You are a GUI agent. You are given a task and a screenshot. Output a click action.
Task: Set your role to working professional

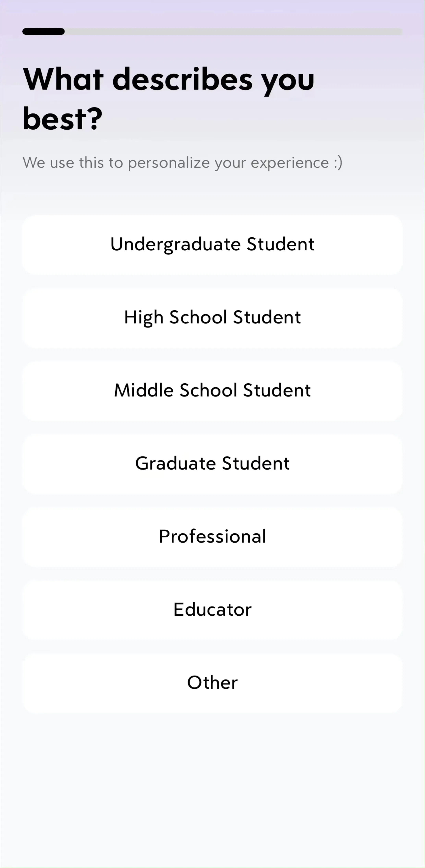212,537
